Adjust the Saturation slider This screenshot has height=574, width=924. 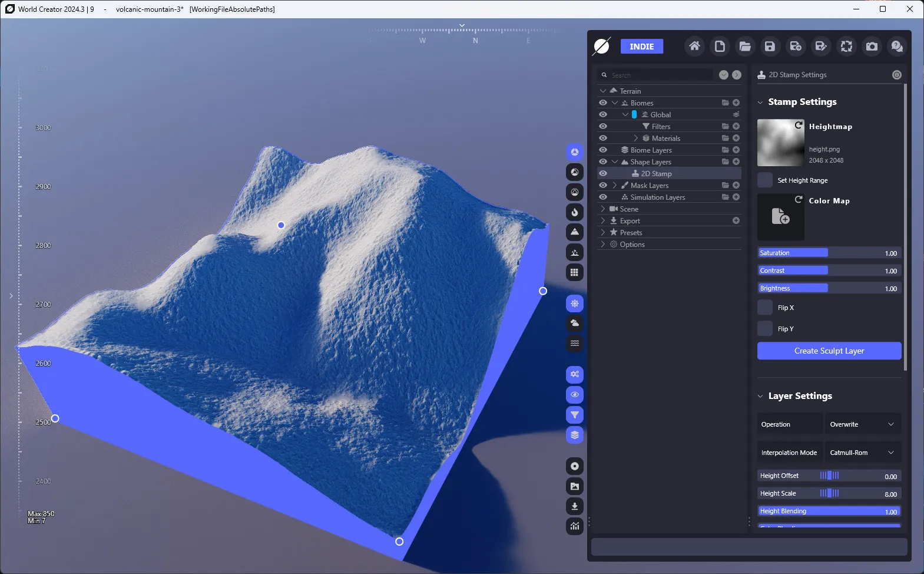[829, 253]
